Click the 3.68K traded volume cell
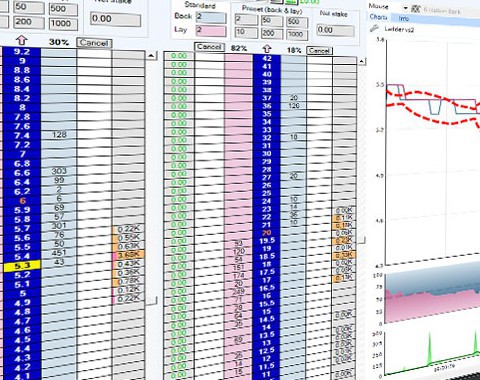The image size is (480, 380). click(129, 255)
